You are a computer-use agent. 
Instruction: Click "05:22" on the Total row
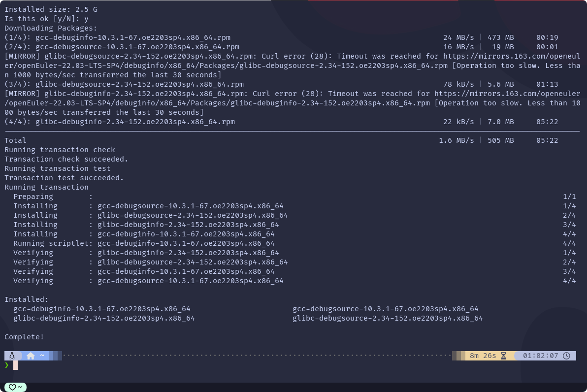coord(547,140)
